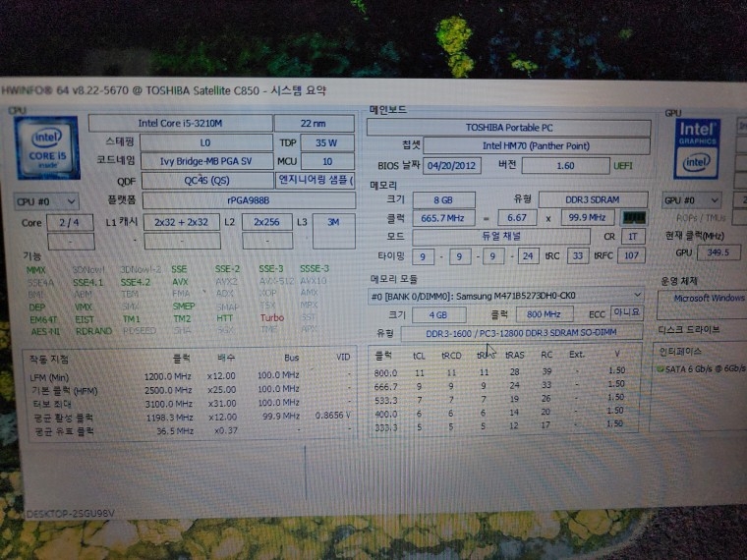
Task: Click the rPGA988B platform field
Action: point(249,200)
